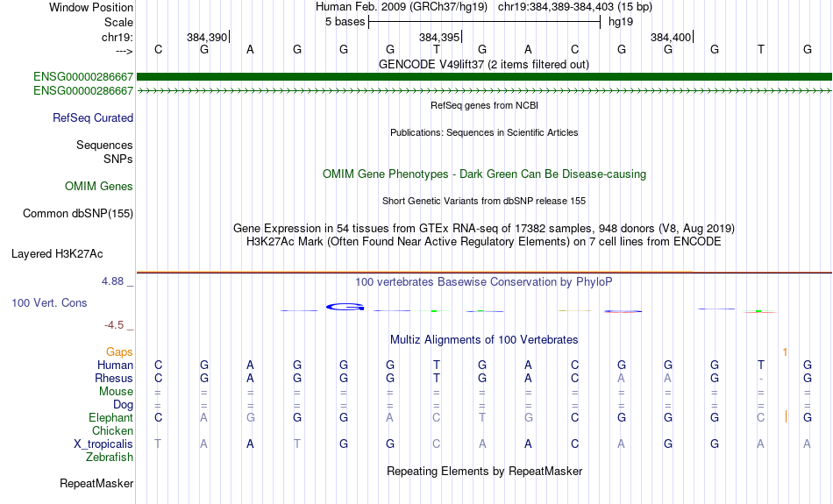Click the hg19 label beside the scale bar
833x504 pixels.
(621, 22)
